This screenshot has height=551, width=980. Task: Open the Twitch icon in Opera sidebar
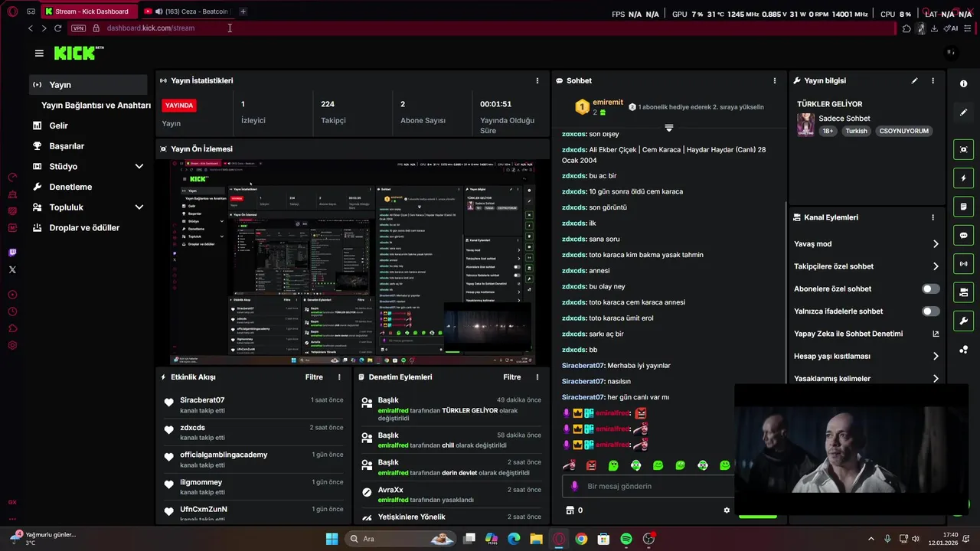point(12,253)
